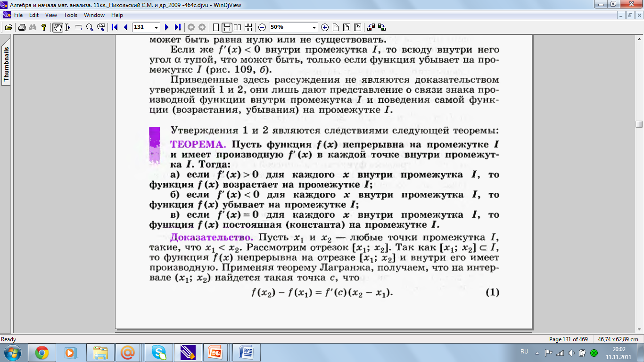Click the "Page 131 of 469" status text
Viewport: 644px width, 362px height.
[x=569, y=339]
